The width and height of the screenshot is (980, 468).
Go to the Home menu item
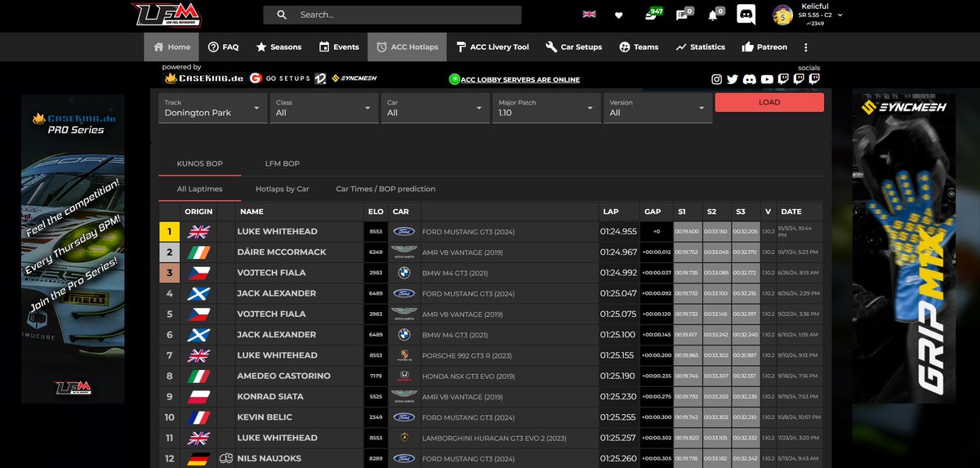(171, 47)
